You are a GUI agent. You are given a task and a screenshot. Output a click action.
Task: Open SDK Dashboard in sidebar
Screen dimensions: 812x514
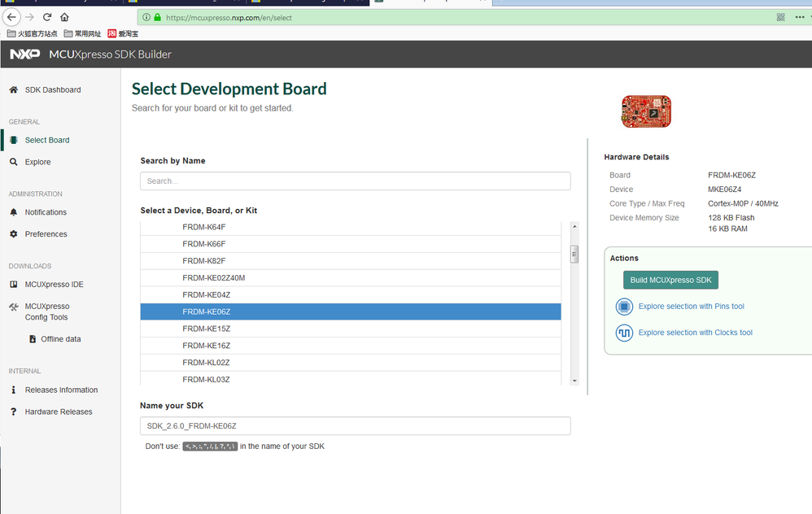[53, 89]
